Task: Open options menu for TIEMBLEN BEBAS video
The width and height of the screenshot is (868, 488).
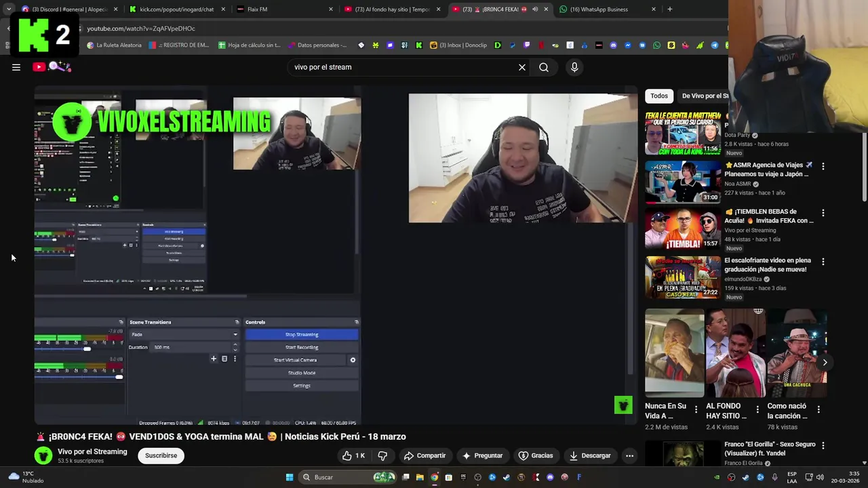Action: (x=823, y=213)
